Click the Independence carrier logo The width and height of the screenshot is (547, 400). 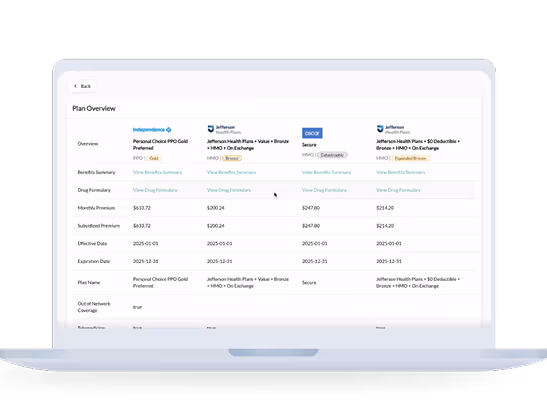[152, 130]
